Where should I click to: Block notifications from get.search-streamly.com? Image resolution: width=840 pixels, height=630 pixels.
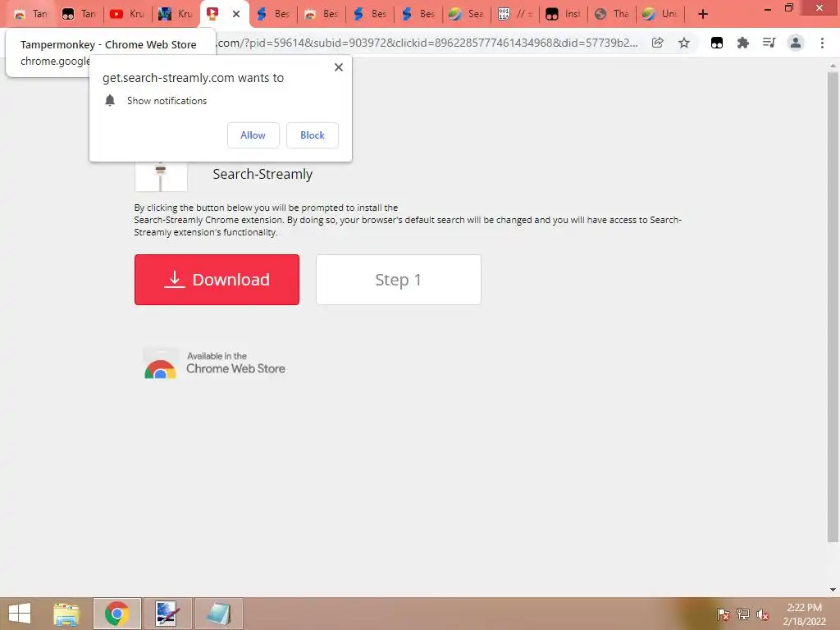(313, 135)
